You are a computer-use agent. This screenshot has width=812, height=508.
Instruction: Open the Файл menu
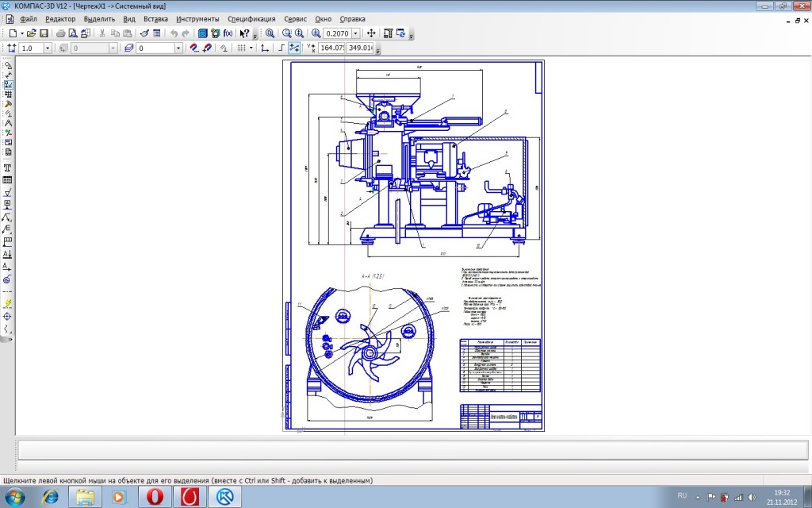pyautogui.click(x=28, y=19)
